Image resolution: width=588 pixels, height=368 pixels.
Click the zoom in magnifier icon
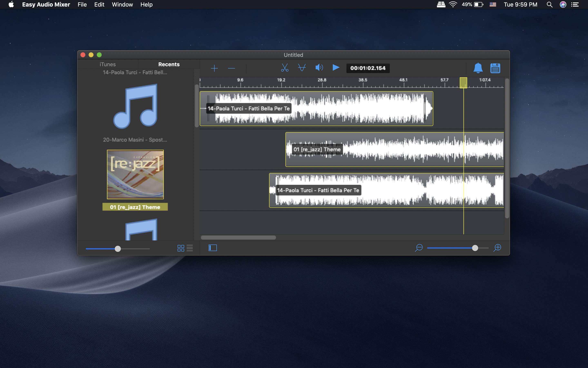pyautogui.click(x=497, y=248)
